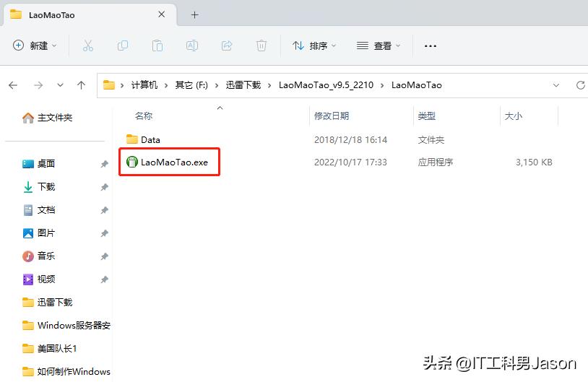Click 迅雷下载 in the address breadcrumb
Image resolution: width=588 pixels, height=382 pixels.
coord(243,85)
